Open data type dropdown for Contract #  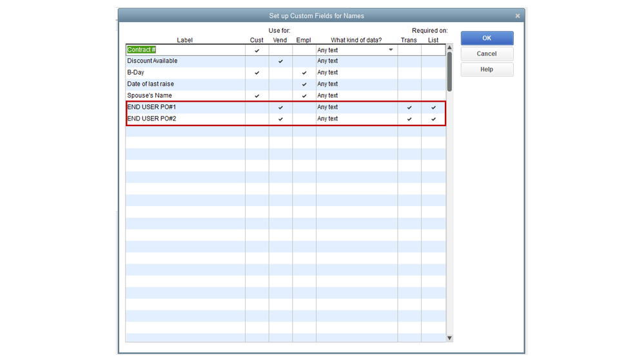[x=391, y=50]
